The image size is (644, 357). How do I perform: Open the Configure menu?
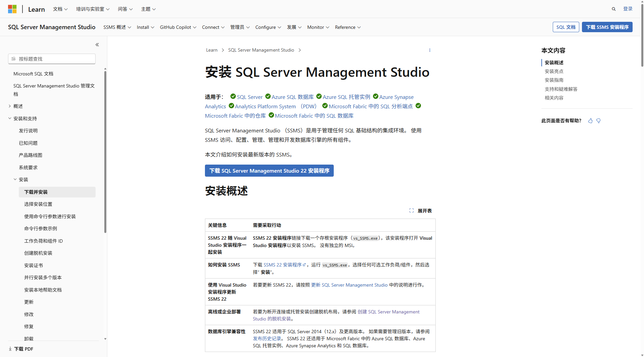pos(268,27)
